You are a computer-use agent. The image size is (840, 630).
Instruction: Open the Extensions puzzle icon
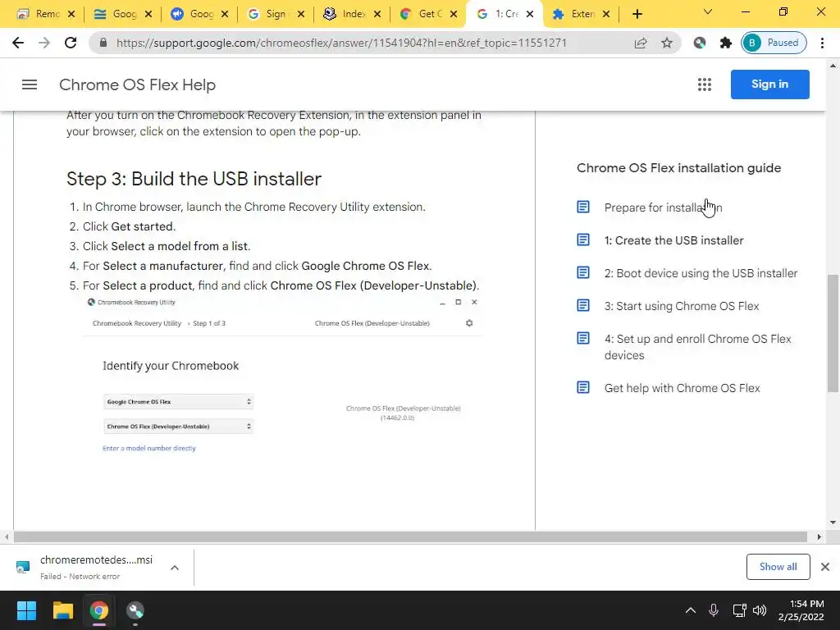pos(725,43)
